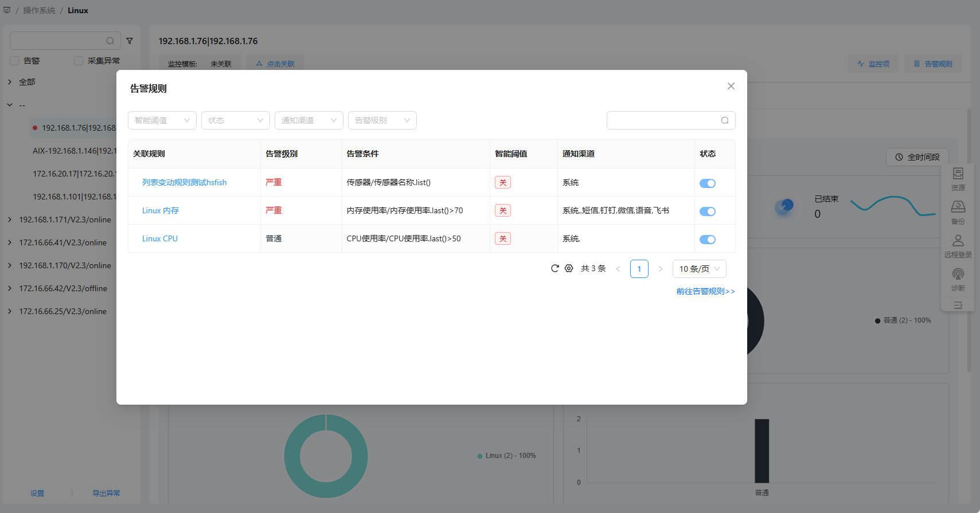Click the home breadcrumb icon
Viewport: 980px width, 513px height.
7,10
